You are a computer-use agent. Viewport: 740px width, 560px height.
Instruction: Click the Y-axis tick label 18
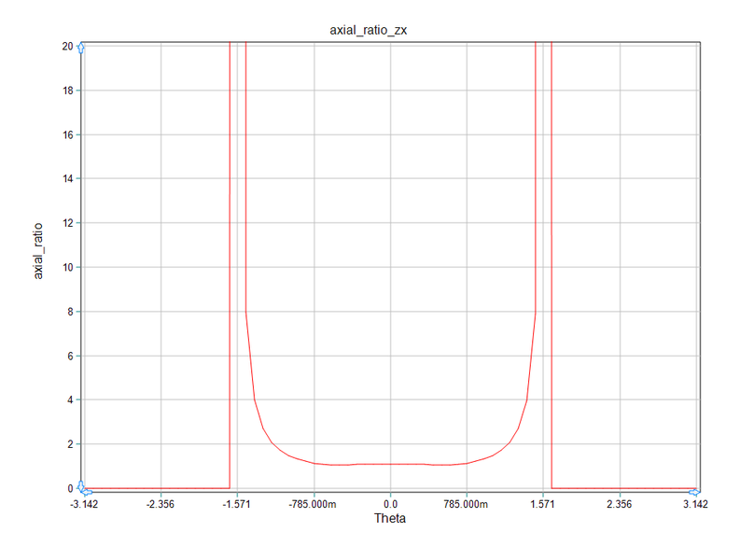coord(68,91)
